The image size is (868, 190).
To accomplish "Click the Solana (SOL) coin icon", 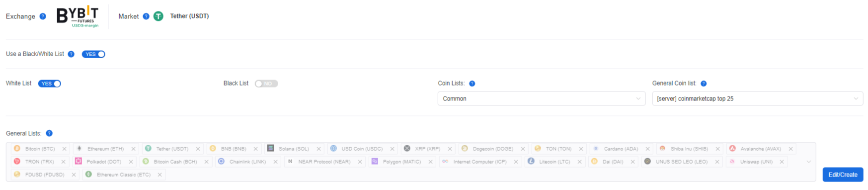I will [271, 148].
